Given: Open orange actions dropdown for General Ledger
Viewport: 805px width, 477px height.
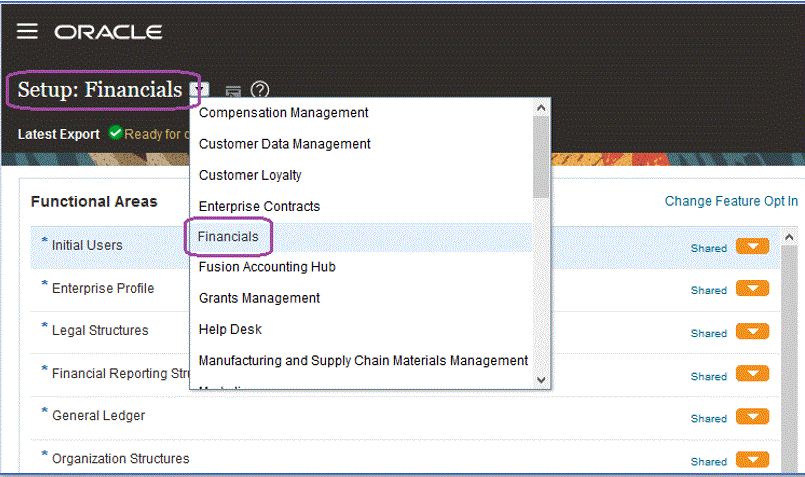Looking at the screenshot, I should 752,418.
